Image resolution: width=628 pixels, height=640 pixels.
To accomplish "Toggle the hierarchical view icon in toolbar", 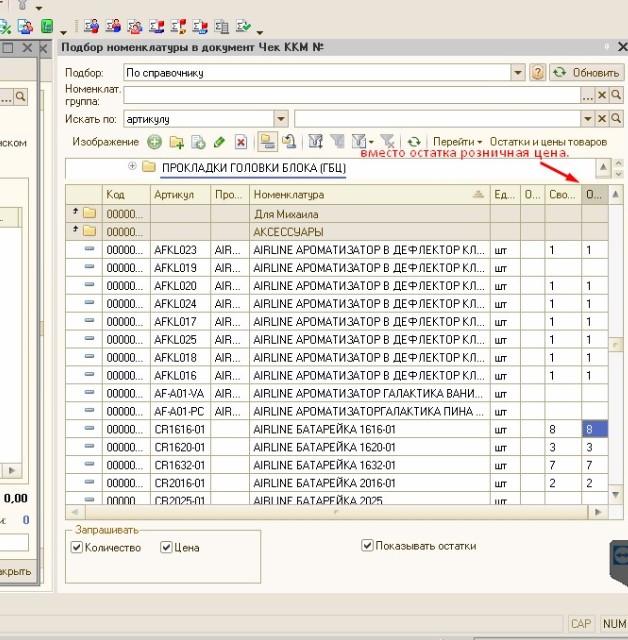I will (x=266, y=143).
